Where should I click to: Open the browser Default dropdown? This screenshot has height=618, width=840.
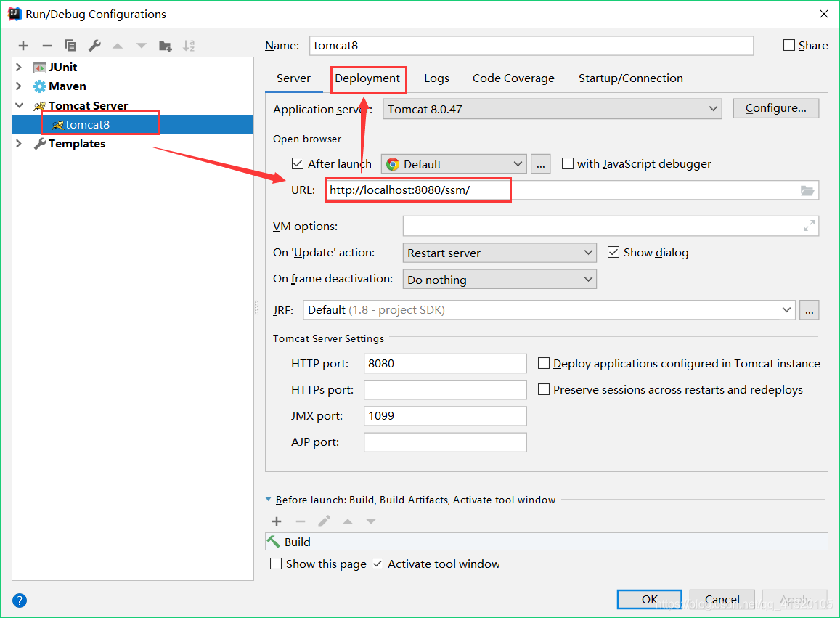click(x=454, y=164)
